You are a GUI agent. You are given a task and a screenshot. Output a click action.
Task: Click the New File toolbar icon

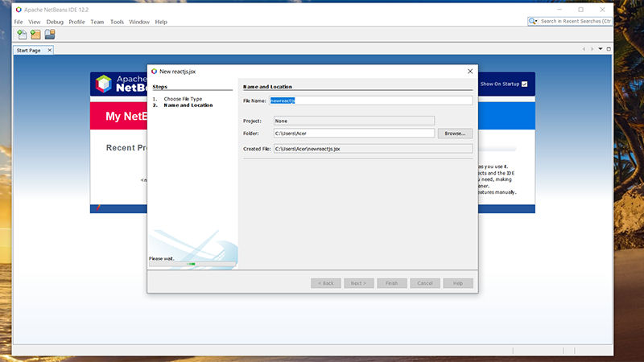coord(21,34)
